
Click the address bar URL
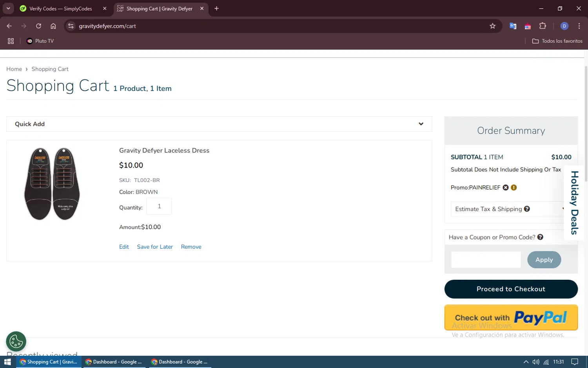click(x=107, y=26)
